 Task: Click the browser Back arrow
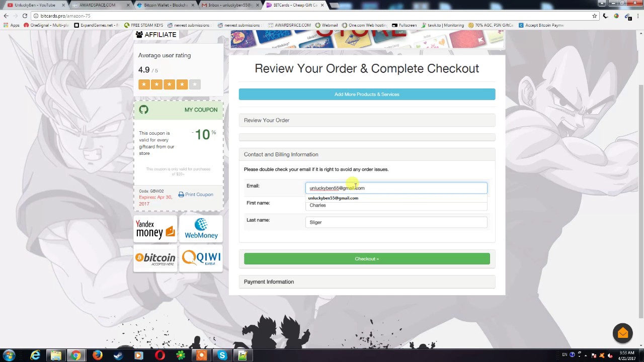(6, 16)
